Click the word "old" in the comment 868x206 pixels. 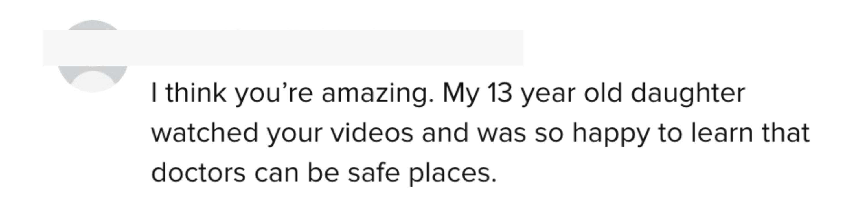pyautogui.click(x=603, y=93)
